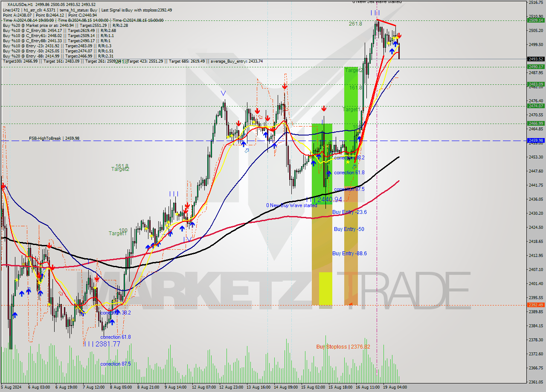The width and height of the screenshot is (546, 392).
Task: Click the 'Buy Stoploss | 2376.82' label
Action: 343,347
